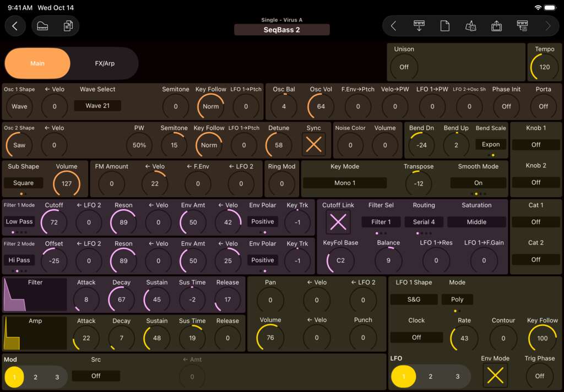The height and width of the screenshot is (392, 564).
Task: Click the Knob 2 'Off' button
Action: [536, 182]
